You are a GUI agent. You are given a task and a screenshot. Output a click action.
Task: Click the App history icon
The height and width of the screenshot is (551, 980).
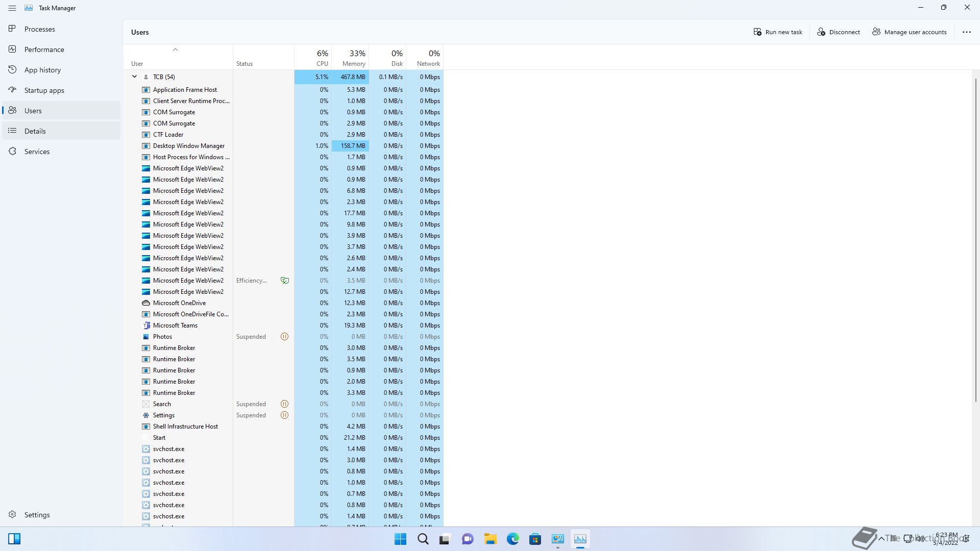12,70
